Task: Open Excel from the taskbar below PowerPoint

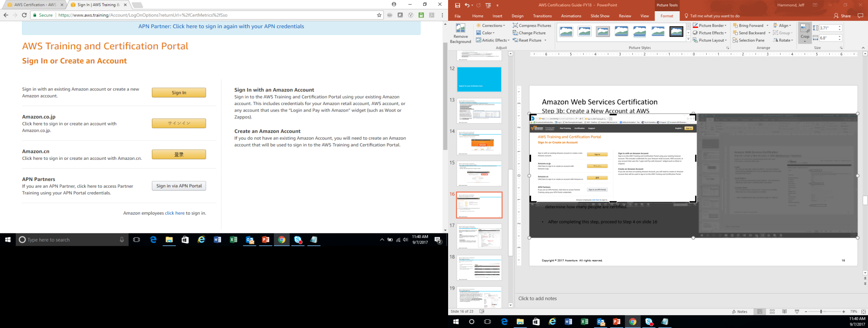Action: (x=584, y=322)
